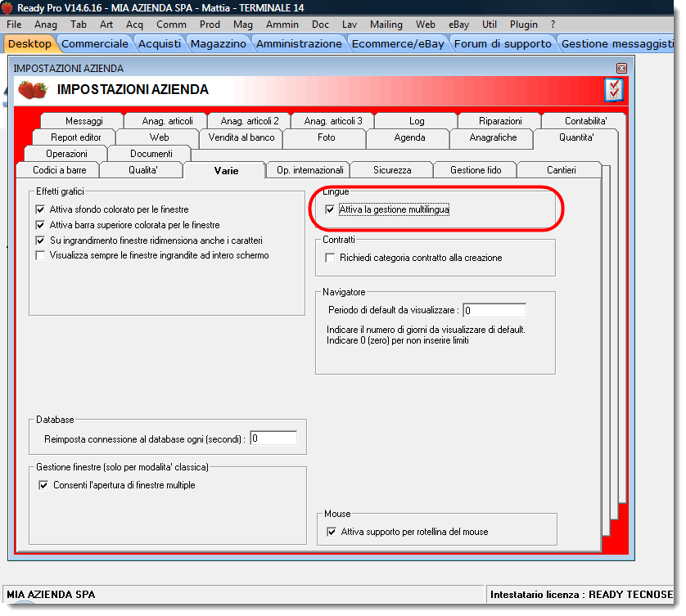Screen dimensions: 686x616
Task: Open the Gestione messaggistica tab
Action: tap(617, 43)
